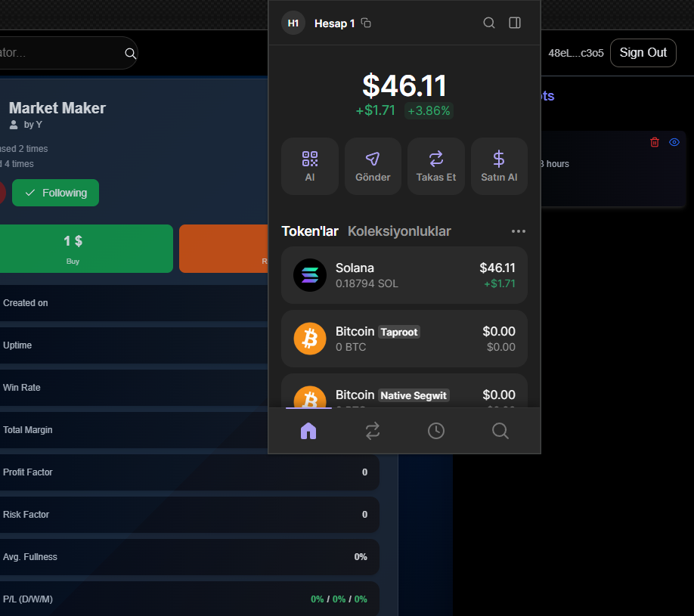The height and width of the screenshot is (616, 694).
Task: Click the Bitcoin Taproot logo icon
Action: tap(310, 339)
